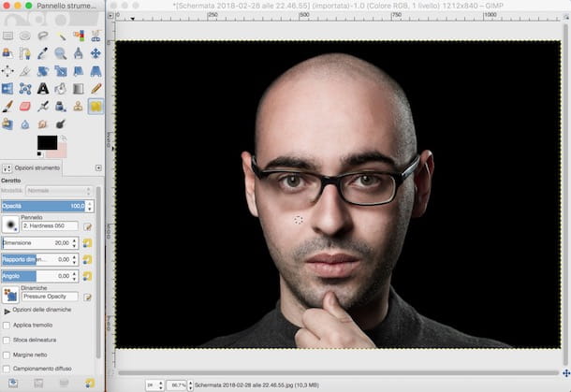Click the black foreground color swatch
Image resolution: width=571 pixels, height=392 pixels.
click(47, 142)
